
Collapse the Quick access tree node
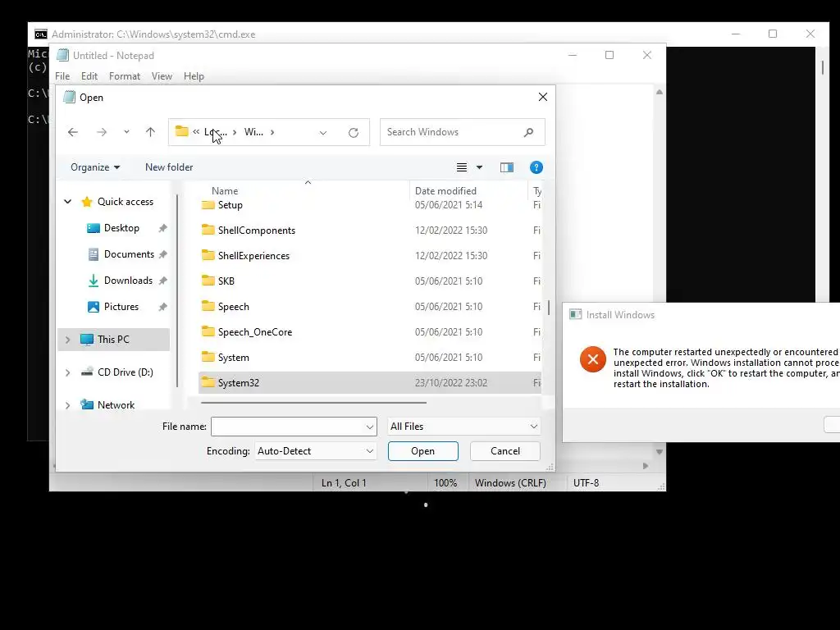(67, 202)
